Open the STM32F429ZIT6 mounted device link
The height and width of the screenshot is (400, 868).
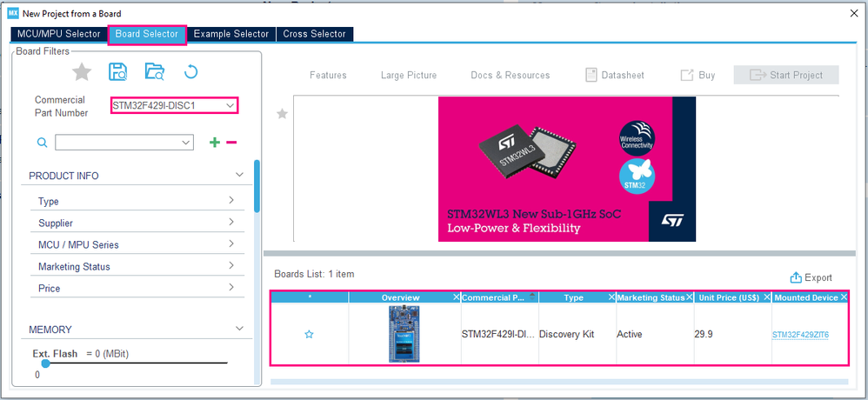pos(800,335)
